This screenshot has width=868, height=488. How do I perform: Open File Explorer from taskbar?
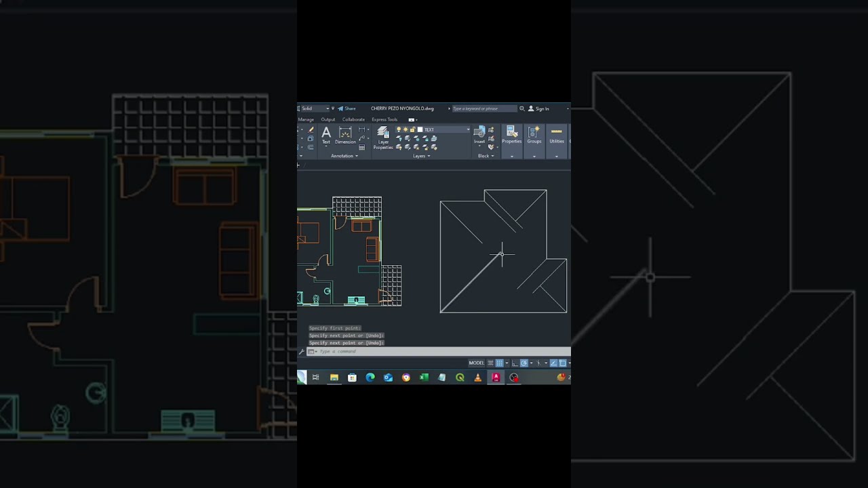pyautogui.click(x=334, y=378)
